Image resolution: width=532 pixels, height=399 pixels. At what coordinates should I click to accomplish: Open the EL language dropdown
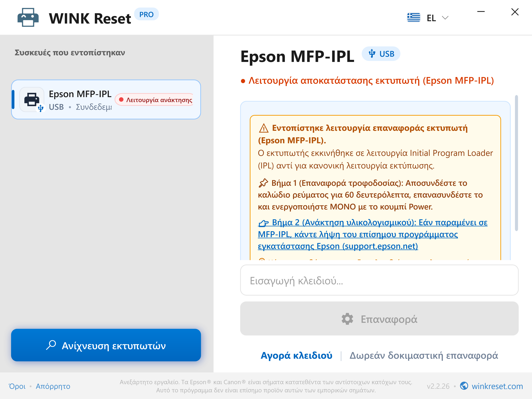point(428,18)
